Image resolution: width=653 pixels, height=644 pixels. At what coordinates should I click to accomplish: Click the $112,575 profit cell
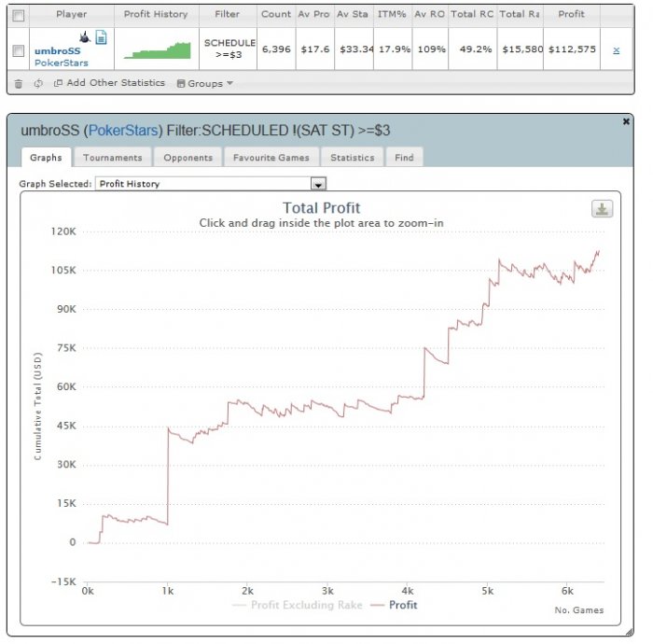tap(571, 49)
